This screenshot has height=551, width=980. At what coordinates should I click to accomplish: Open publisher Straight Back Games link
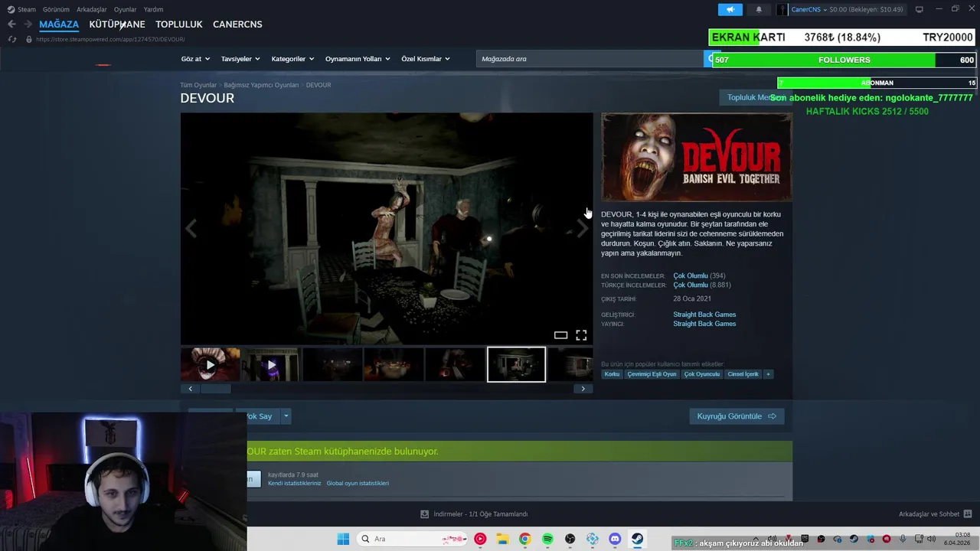[x=704, y=324]
